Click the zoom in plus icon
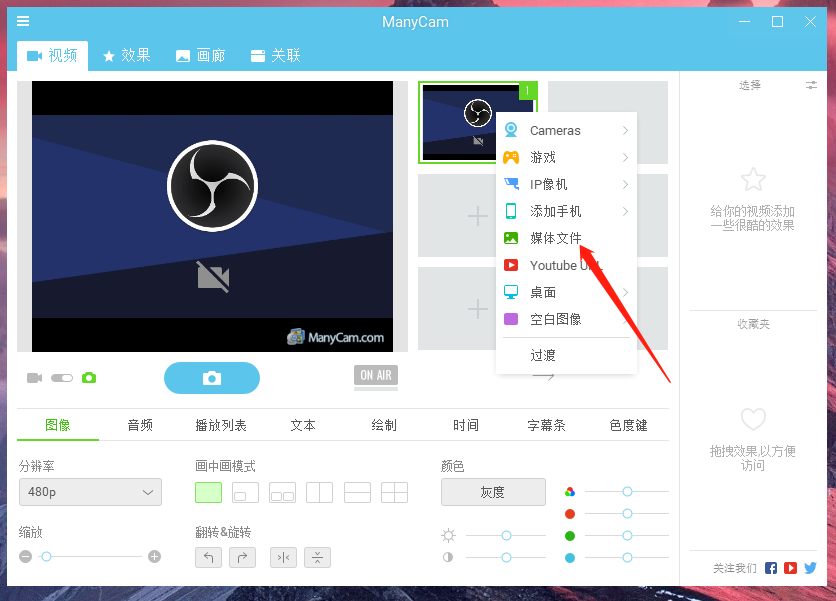 click(x=155, y=557)
